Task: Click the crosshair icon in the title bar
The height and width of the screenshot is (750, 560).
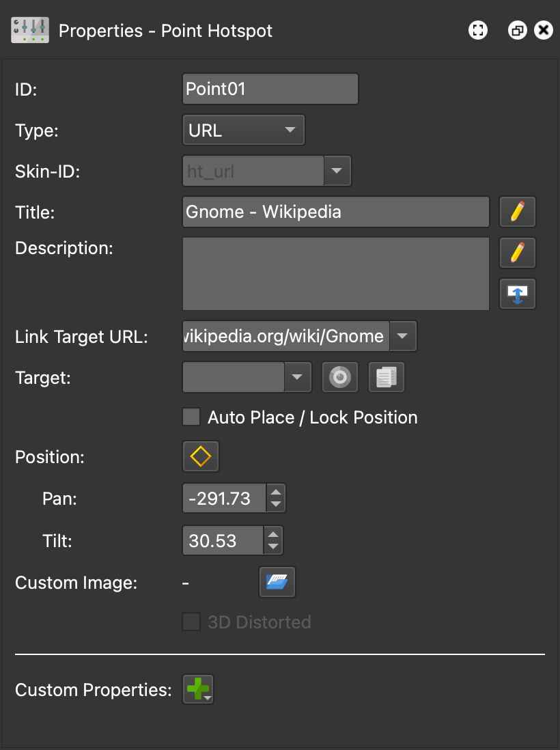Action: pos(477,30)
